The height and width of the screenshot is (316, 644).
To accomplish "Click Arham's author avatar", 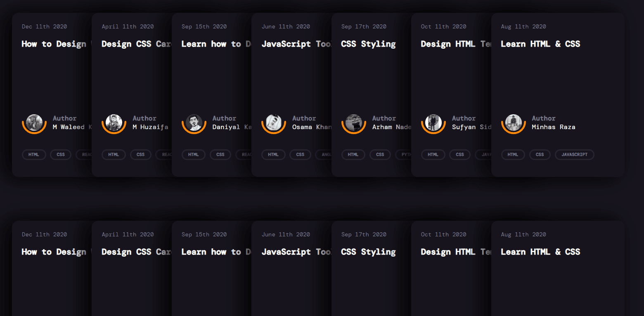I will (353, 123).
